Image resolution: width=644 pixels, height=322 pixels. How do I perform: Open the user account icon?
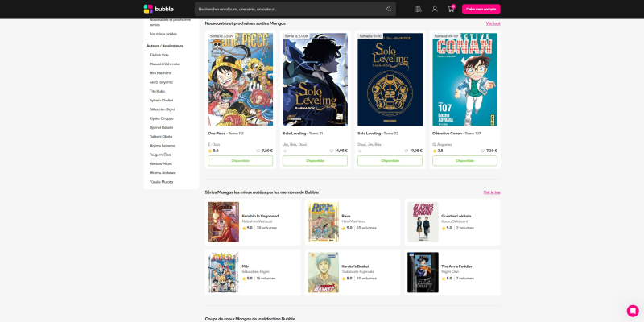[x=435, y=9]
